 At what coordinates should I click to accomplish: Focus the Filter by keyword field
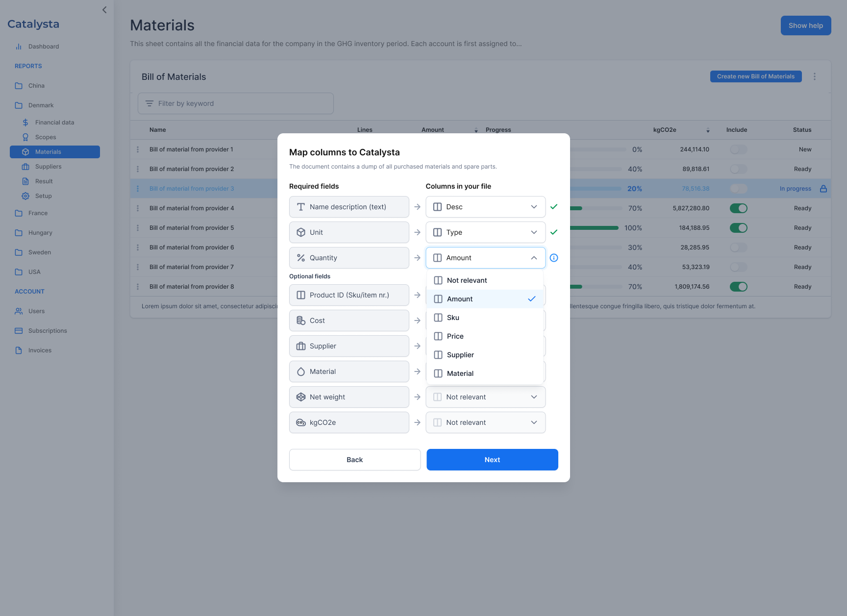pyautogui.click(x=236, y=103)
